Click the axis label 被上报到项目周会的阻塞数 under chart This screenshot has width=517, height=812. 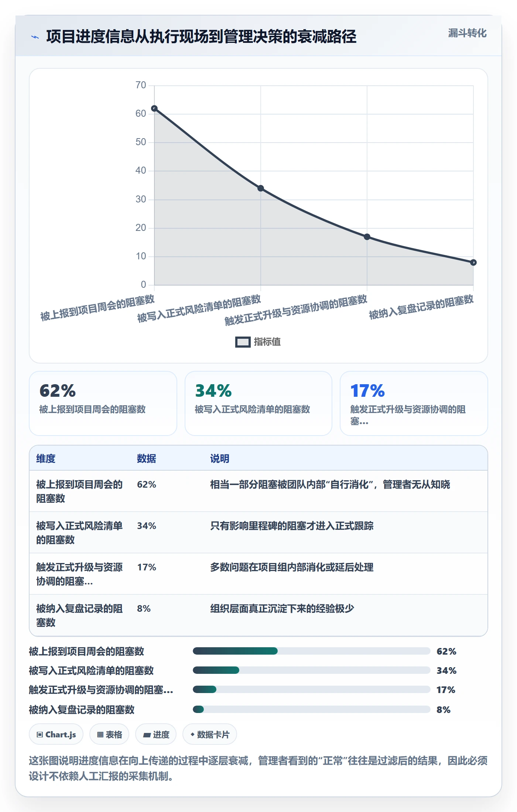point(97,308)
